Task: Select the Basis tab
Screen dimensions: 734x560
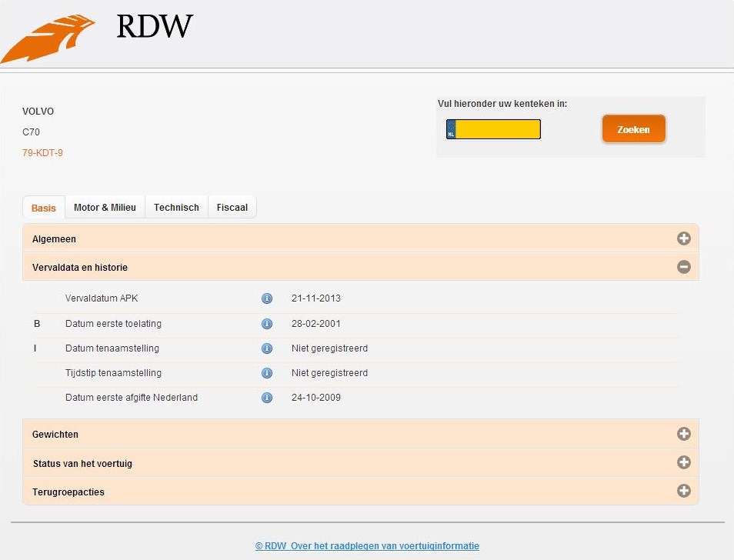Action: 44,208
